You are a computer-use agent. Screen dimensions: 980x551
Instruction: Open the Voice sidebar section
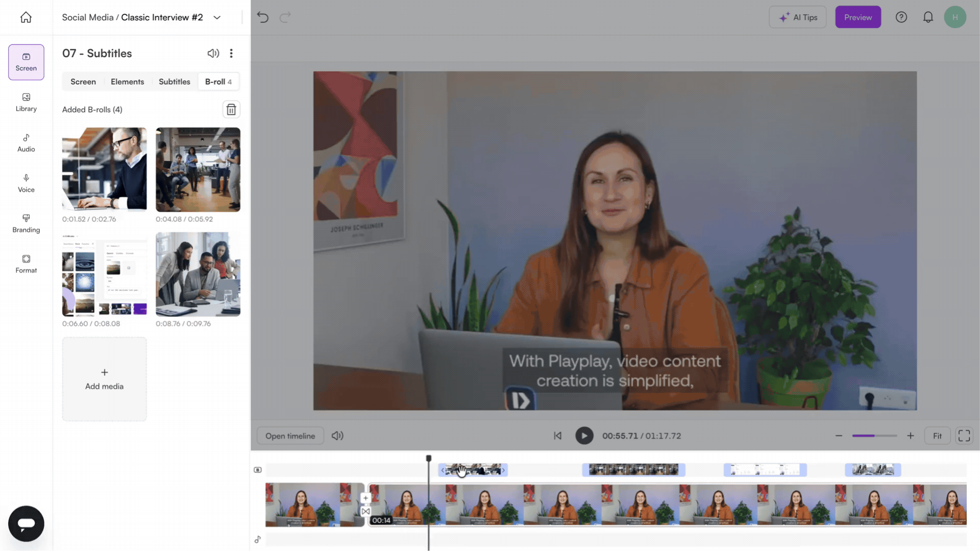click(26, 183)
